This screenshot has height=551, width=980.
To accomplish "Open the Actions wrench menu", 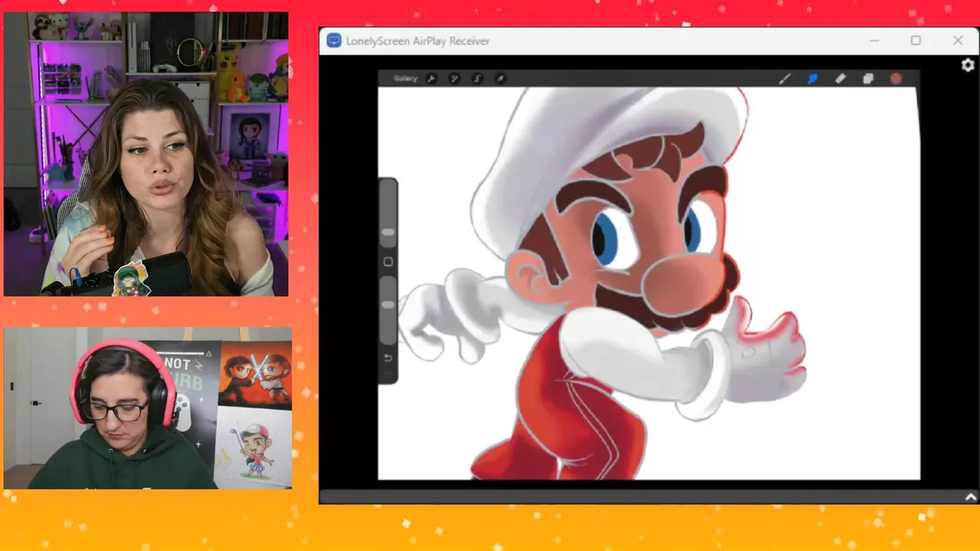I will tap(431, 79).
